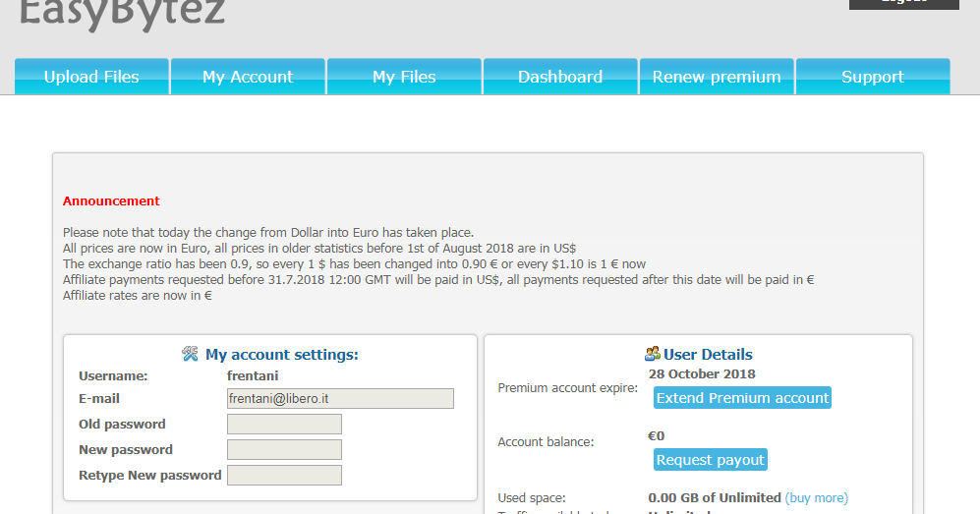Click the Affiliate rates are now in € line
The height and width of the screenshot is (514, 980).
138,296
